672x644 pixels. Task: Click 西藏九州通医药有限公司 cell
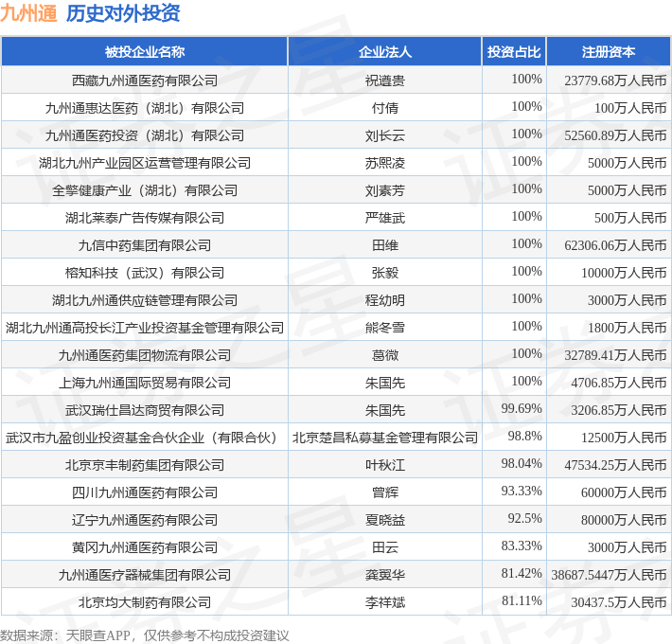(145, 80)
